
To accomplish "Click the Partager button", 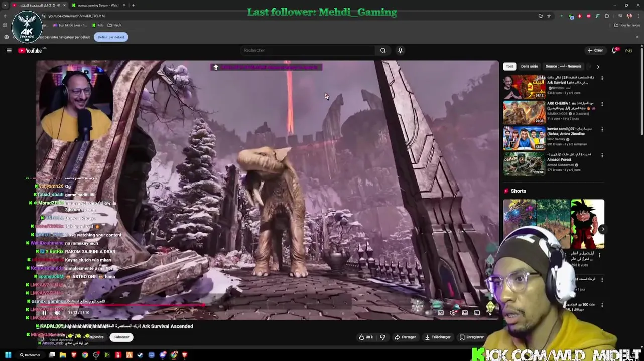I will pyautogui.click(x=405, y=337).
